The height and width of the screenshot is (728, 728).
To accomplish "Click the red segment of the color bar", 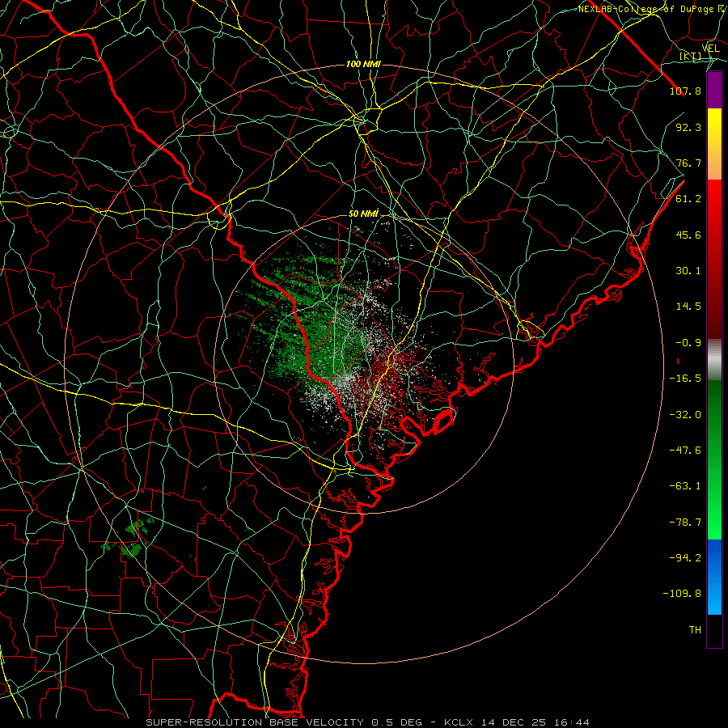I will (x=714, y=259).
